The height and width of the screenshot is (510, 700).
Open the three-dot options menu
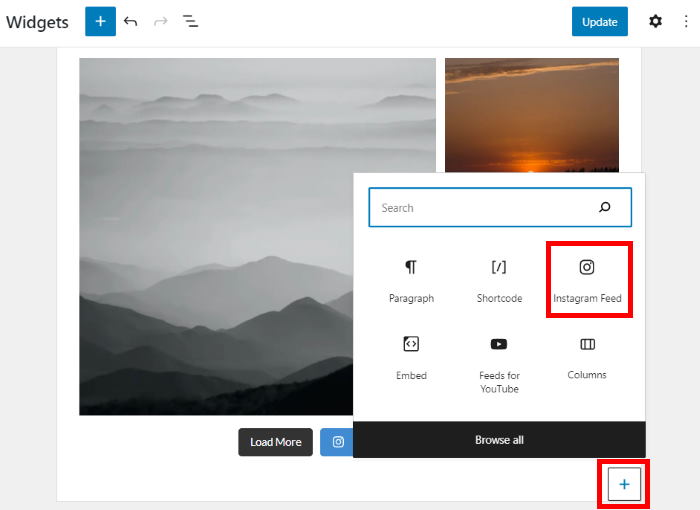click(x=686, y=21)
